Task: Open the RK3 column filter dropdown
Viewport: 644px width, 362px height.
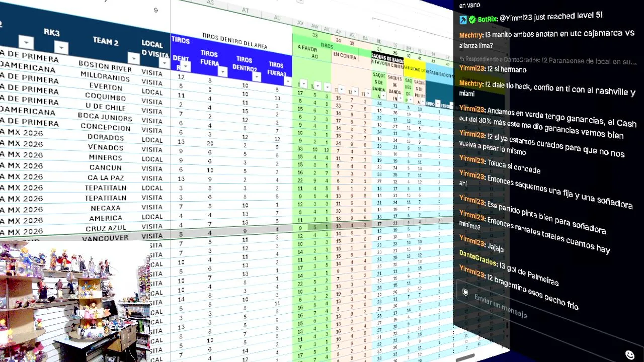Action: coord(61,48)
